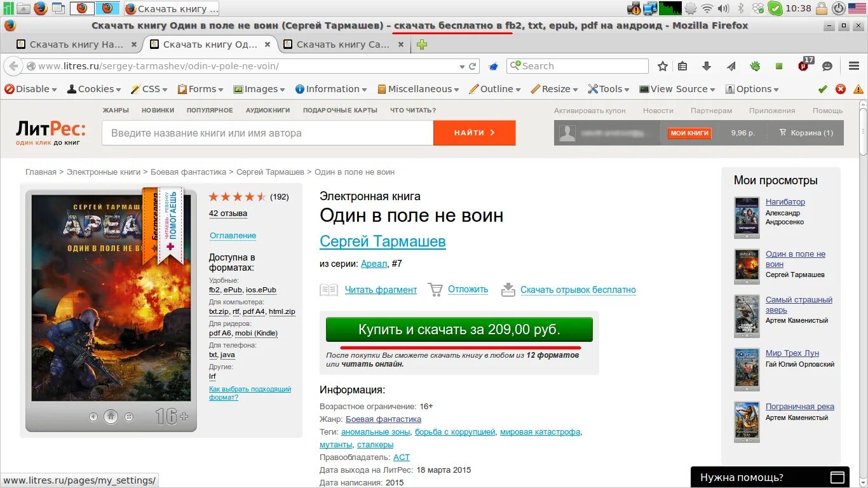Viewport: 868px width, 488px height.
Task: Click the shopping cart icon next to Отложить
Action: 435,290
